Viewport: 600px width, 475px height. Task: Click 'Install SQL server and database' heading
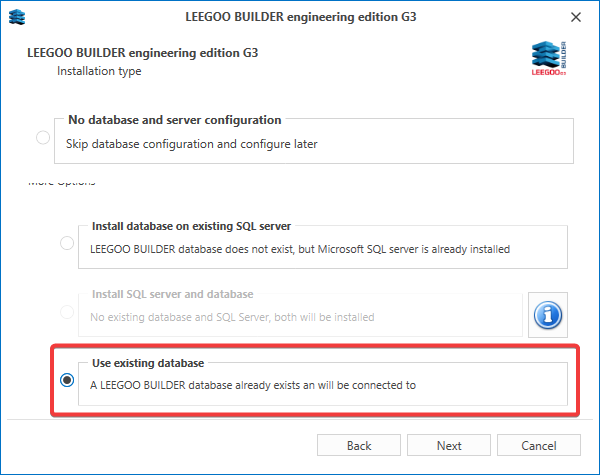[x=173, y=294]
